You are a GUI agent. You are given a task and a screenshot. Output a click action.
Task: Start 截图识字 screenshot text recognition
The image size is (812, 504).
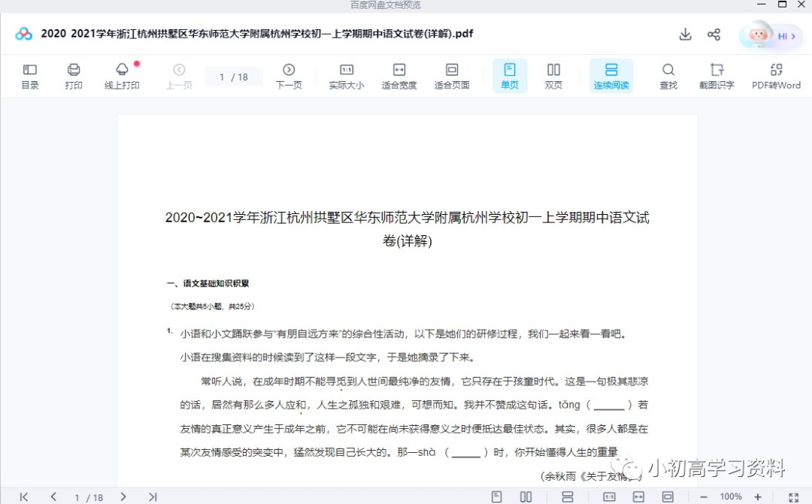click(x=717, y=76)
